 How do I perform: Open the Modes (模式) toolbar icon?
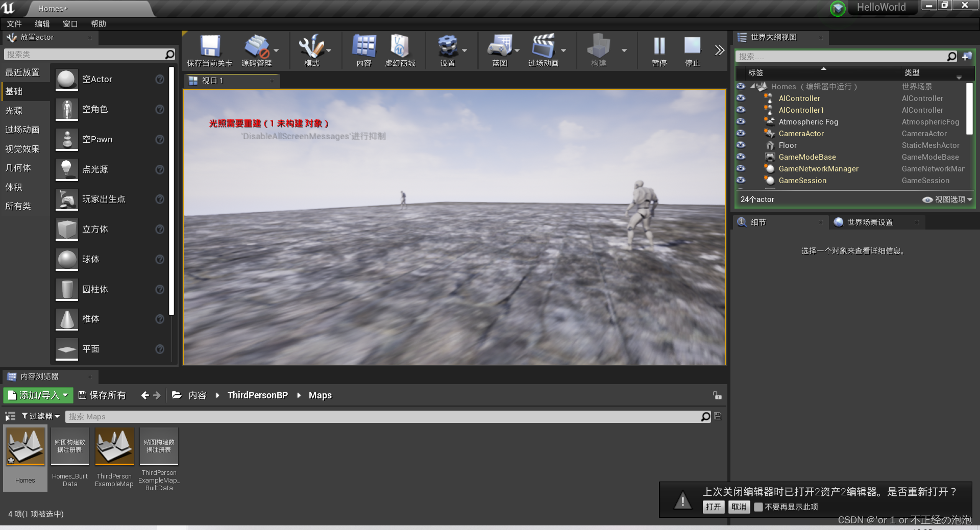tap(311, 46)
